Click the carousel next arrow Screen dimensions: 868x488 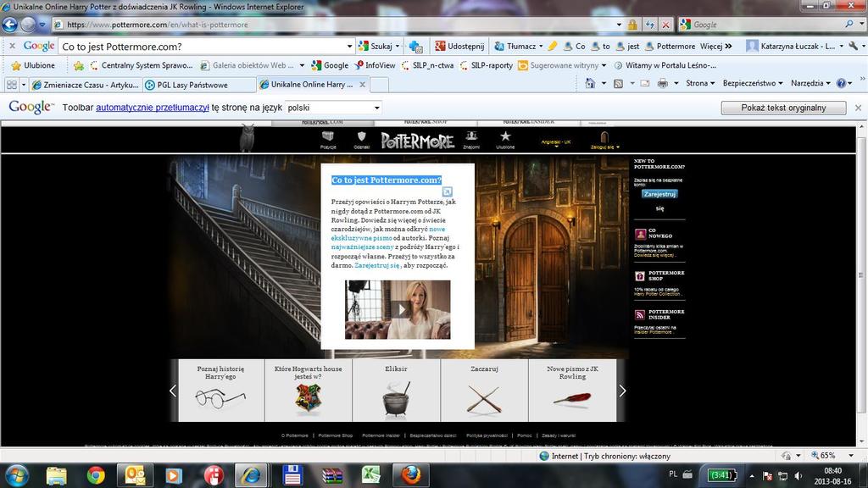coord(622,391)
